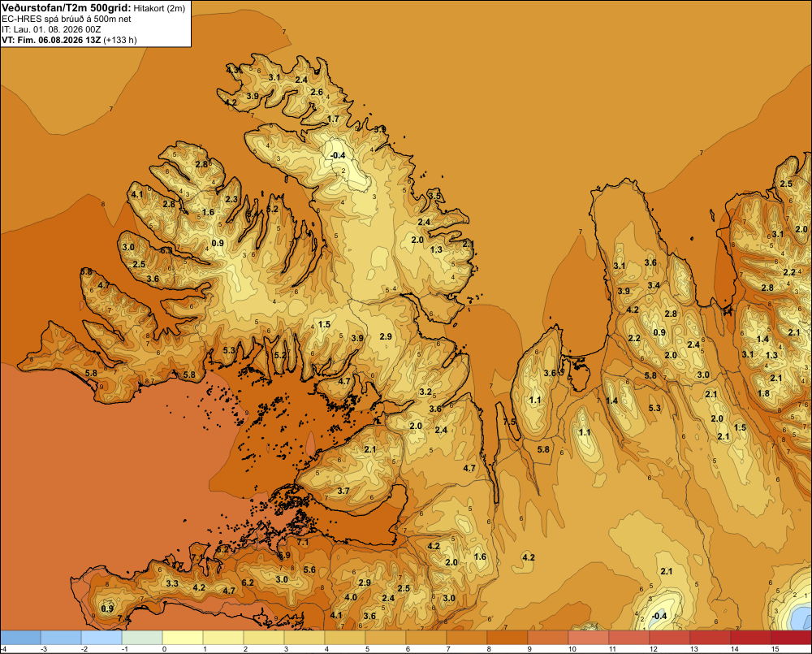Click the 5.6 temperature label on the map
Screen dimensions: 812x654
click(309, 570)
